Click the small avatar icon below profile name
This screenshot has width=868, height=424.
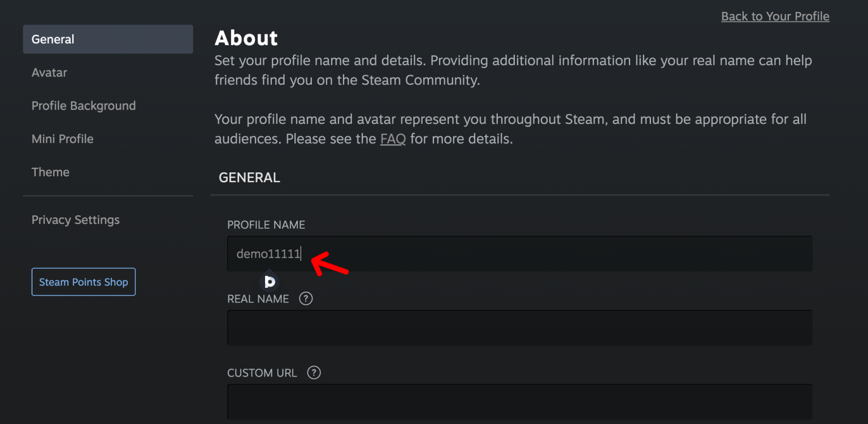(270, 282)
